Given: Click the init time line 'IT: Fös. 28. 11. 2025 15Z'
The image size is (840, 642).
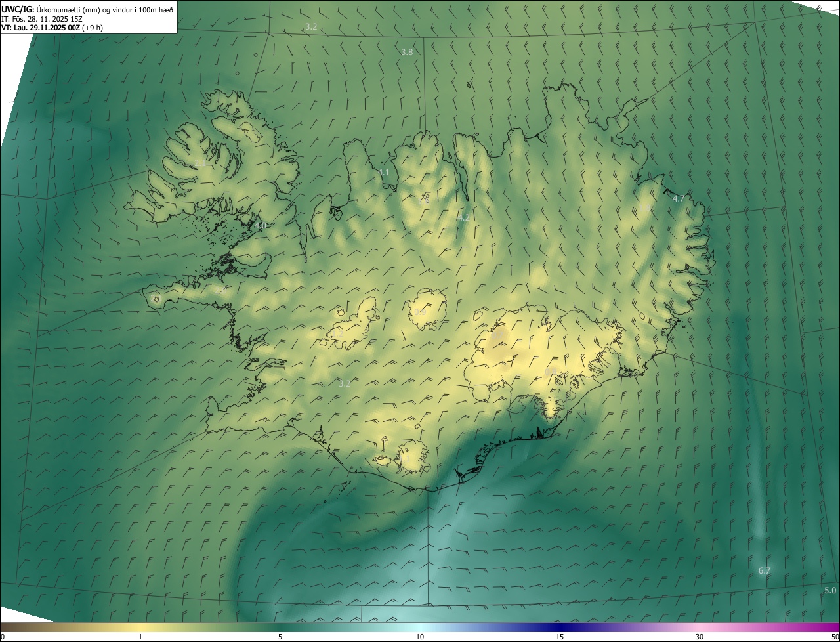Looking at the screenshot, I should [42, 18].
